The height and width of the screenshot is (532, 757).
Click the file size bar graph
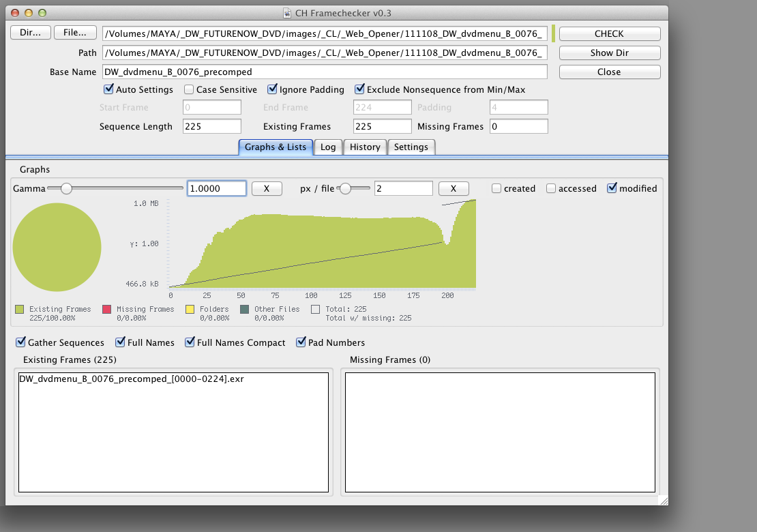pyautogui.click(x=323, y=243)
